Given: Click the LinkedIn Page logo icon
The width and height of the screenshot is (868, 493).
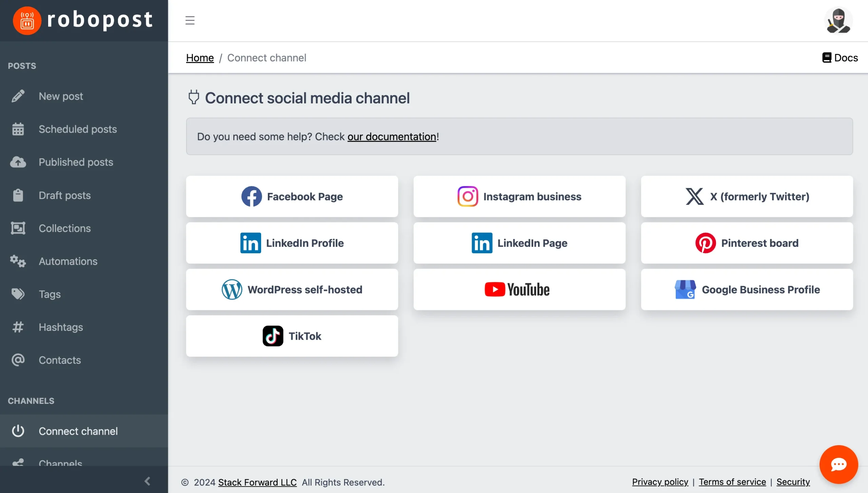Looking at the screenshot, I should (x=482, y=243).
